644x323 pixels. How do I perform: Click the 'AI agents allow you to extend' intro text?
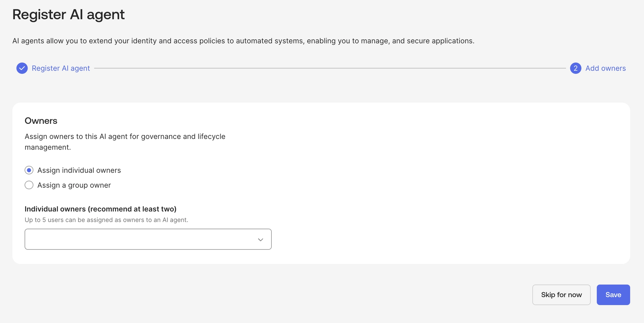[243, 41]
